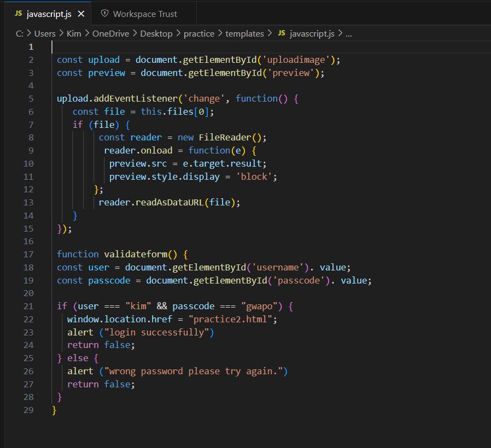491x448 pixels.
Task: Click line number 1 in the gutter
Action: click(31, 47)
